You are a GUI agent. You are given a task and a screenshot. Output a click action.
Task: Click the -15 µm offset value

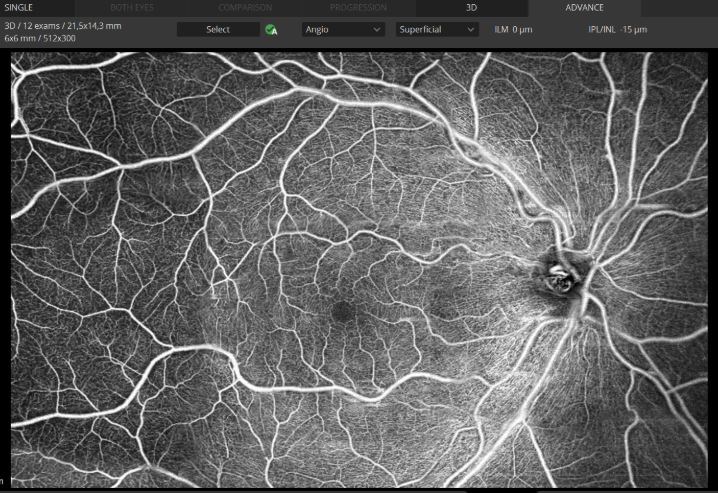pyautogui.click(x=635, y=30)
